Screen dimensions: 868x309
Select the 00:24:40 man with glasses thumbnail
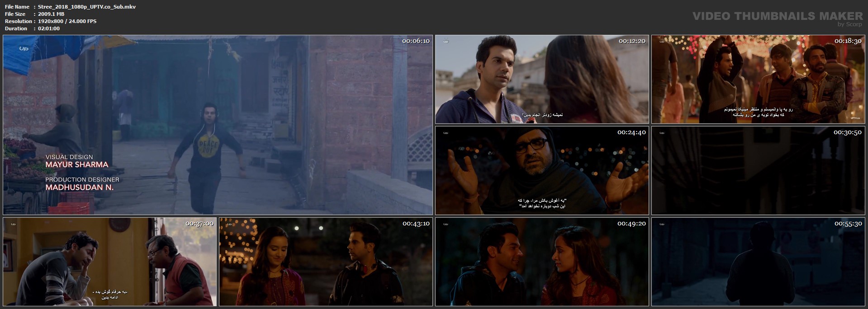[542, 170]
